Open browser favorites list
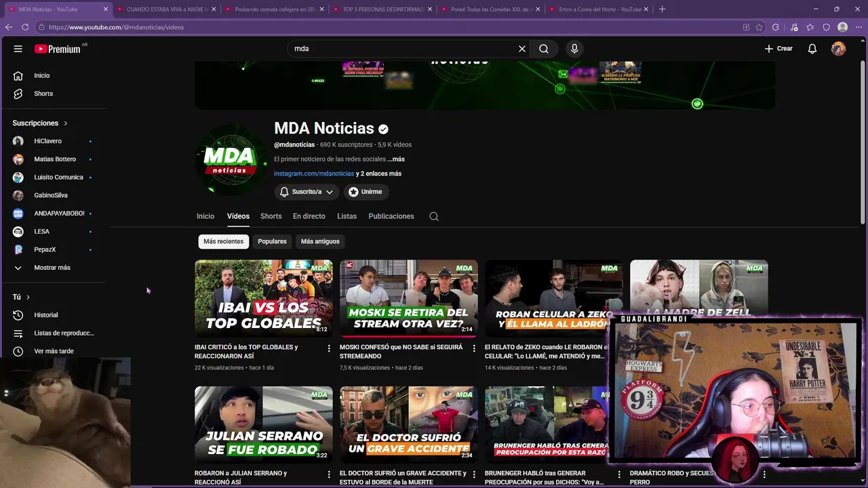The image size is (868, 488). tap(810, 27)
